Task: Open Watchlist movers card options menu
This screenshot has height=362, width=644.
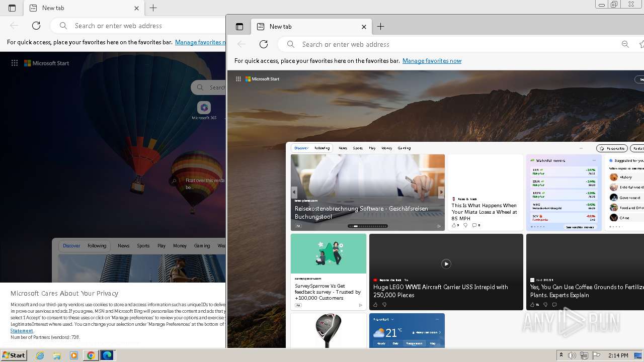Action: coord(594,160)
